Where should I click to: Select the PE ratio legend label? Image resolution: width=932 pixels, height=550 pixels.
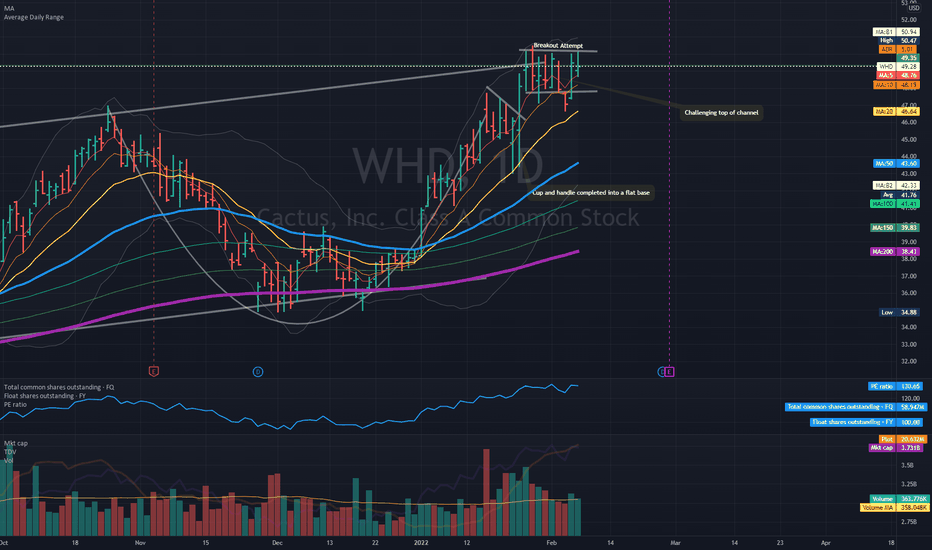click(x=15, y=404)
